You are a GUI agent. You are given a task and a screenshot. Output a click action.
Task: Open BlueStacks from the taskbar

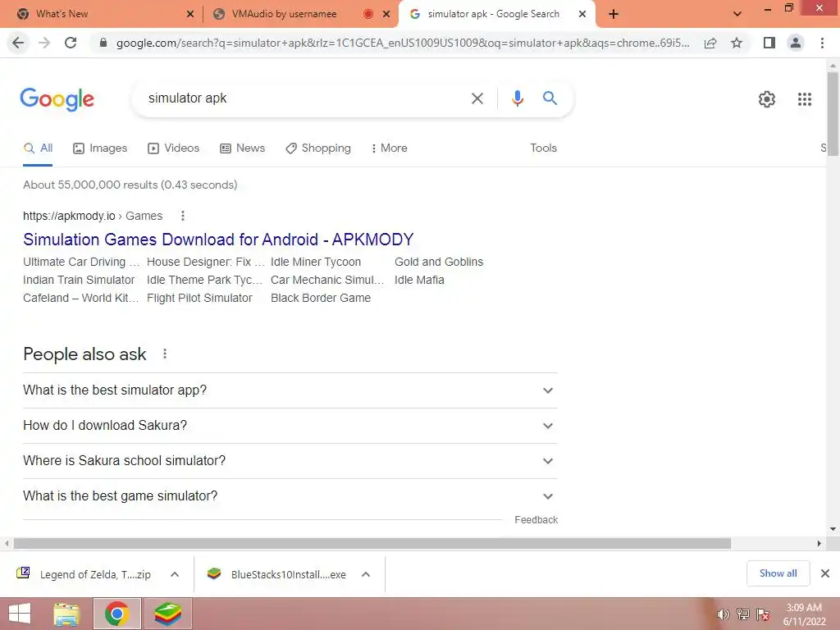tap(167, 614)
